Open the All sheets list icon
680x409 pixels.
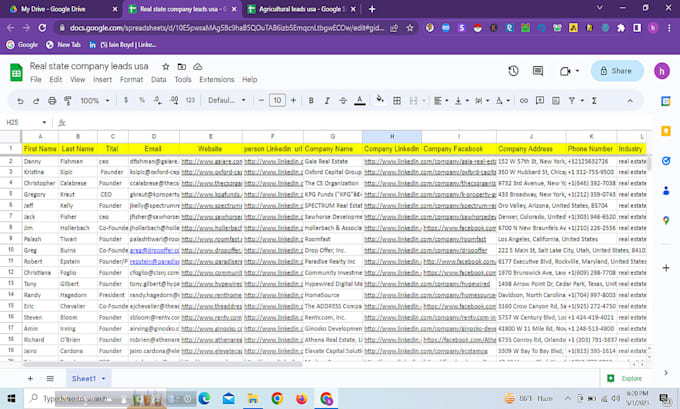50,379
